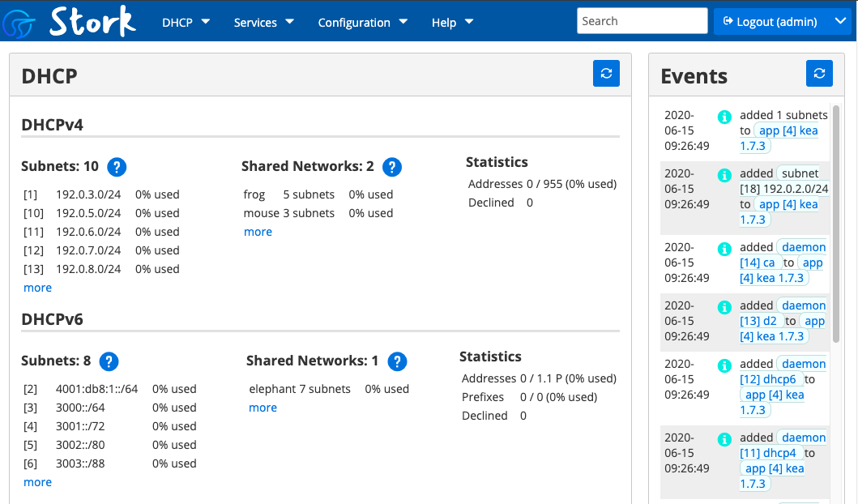Open help for DHCPv6 Shared Networks

pos(397,361)
